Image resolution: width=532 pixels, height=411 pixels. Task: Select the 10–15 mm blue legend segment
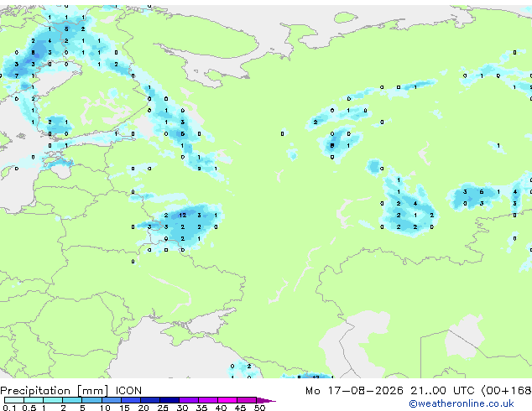[x=111, y=400]
